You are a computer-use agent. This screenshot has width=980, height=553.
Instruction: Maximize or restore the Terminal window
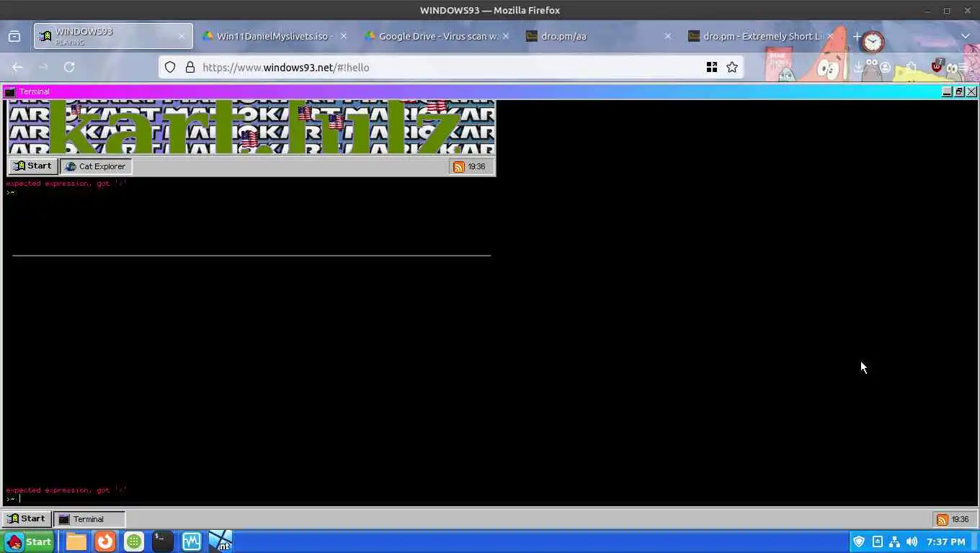tap(959, 91)
